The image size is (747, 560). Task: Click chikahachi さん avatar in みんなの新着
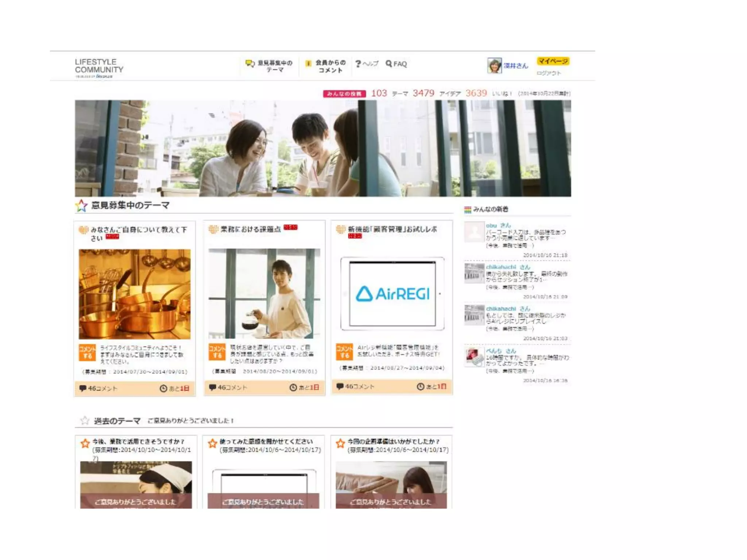click(x=474, y=273)
